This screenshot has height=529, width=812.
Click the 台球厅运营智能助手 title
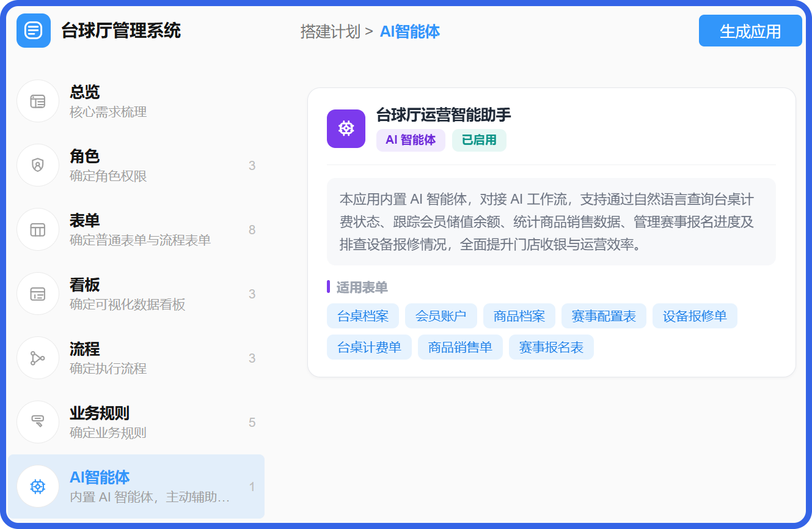click(444, 114)
